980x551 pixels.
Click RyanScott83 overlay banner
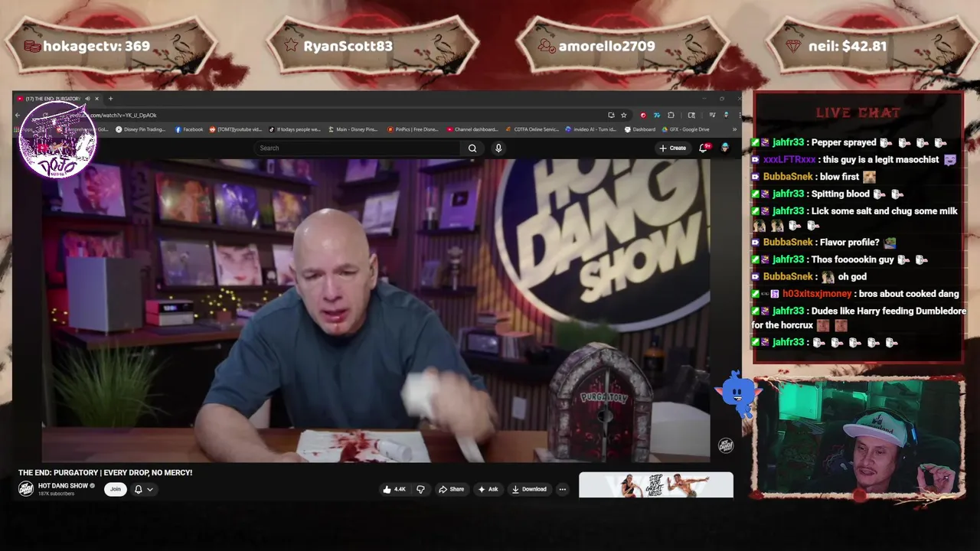pyautogui.click(x=372, y=46)
